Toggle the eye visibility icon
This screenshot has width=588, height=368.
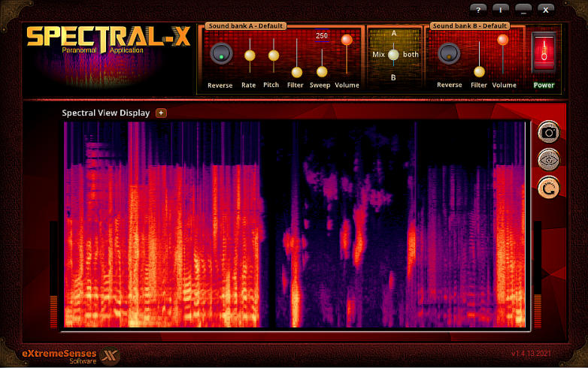[x=549, y=160]
